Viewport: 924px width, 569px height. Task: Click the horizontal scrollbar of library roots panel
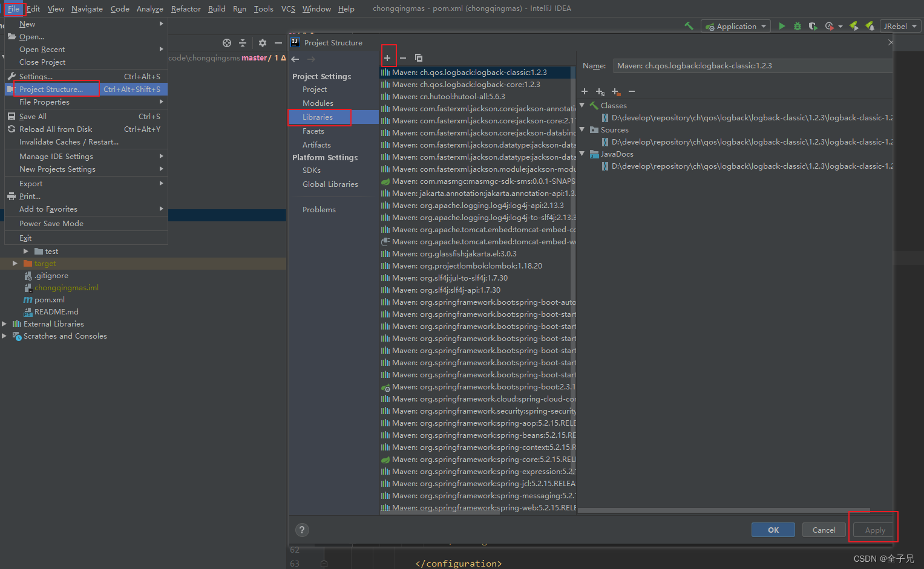click(724, 510)
